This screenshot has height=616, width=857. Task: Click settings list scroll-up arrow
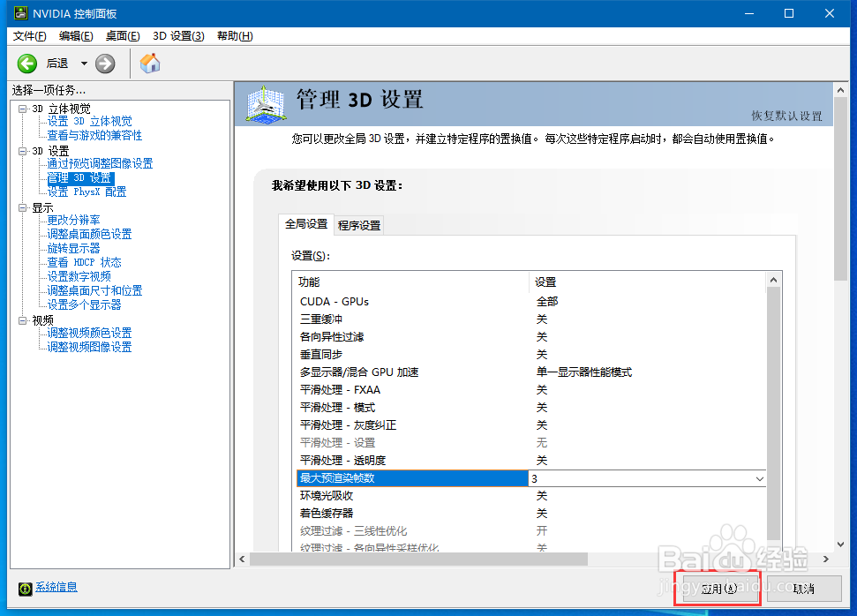773,280
